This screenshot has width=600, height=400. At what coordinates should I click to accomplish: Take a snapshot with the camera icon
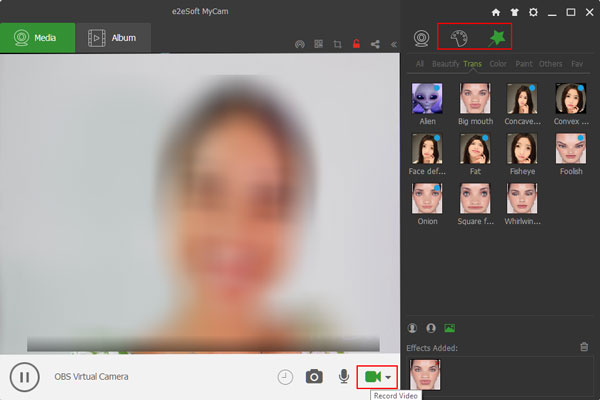[314, 377]
